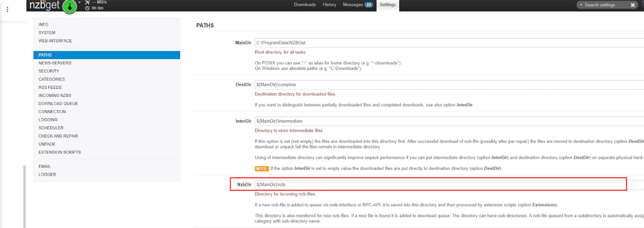
Task: Clear the search settings box with X
Action: click(633, 5)
